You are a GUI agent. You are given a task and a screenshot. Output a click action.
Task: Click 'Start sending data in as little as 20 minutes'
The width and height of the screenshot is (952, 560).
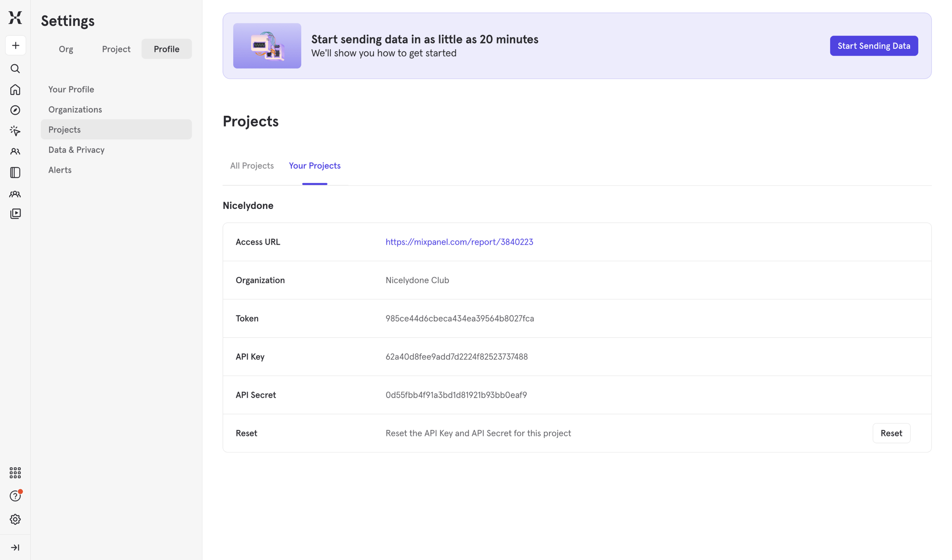pyautogui.click(x=425, y=39)
